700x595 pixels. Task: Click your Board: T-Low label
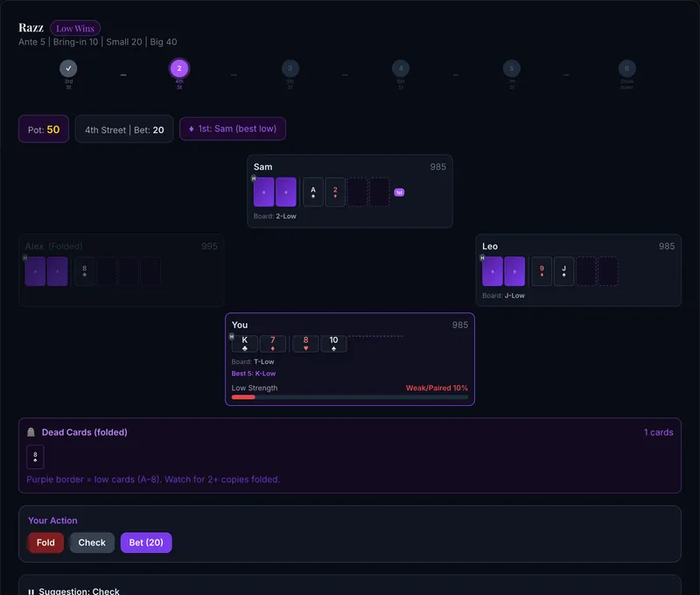pyautogui.click(x=253, y=361)
